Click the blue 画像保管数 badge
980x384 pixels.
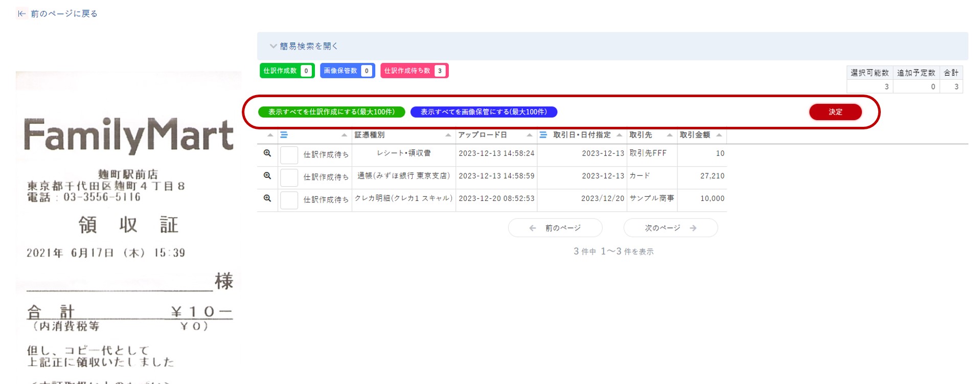(x=347, y=71)
